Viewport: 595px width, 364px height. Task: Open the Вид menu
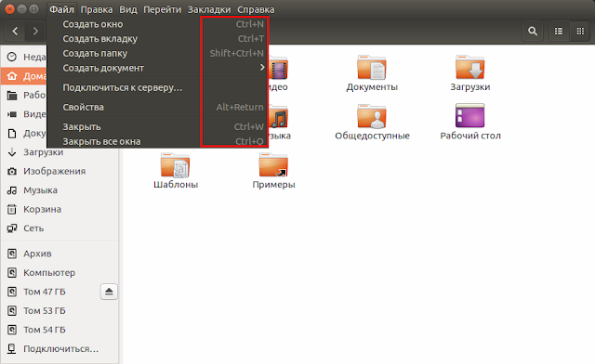click(128, 9)
